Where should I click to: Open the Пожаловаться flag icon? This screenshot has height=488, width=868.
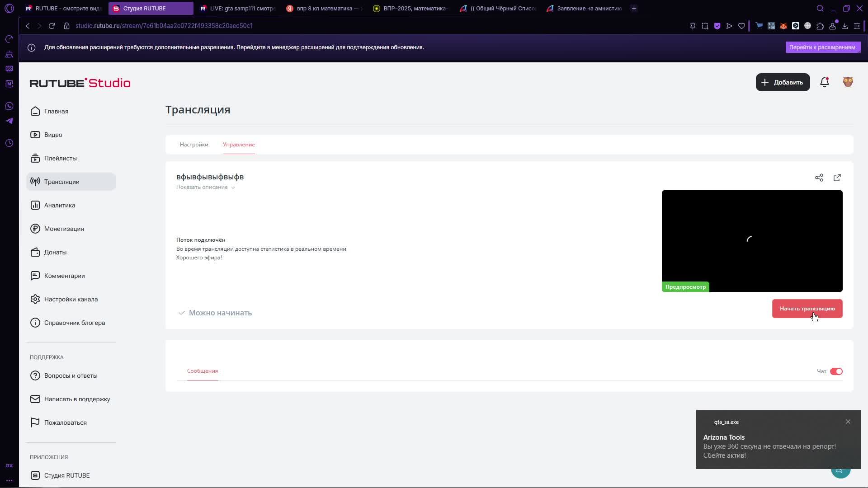coord(35,422)
